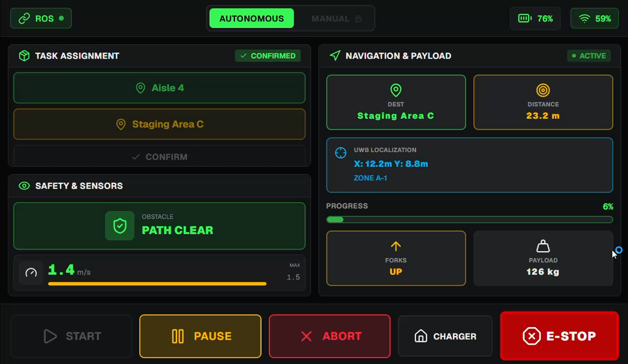This screenshot has width=628, height=364.
Task: Click the ZONE A-1 label
Action: (370, 178)
